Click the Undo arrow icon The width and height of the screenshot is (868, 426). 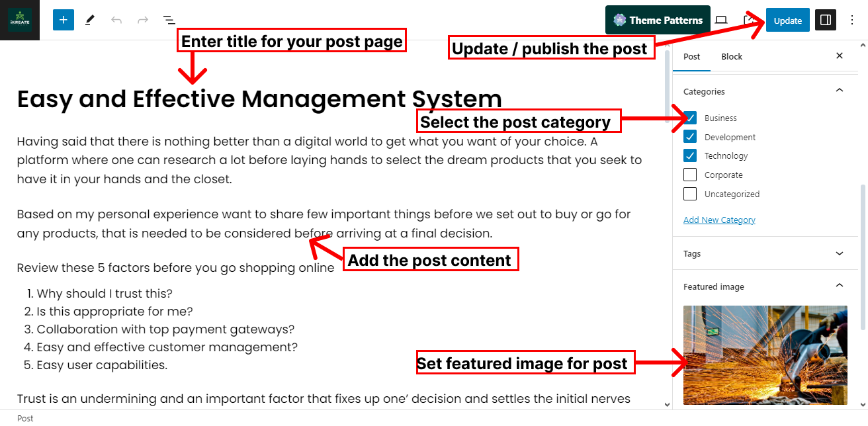116,20
